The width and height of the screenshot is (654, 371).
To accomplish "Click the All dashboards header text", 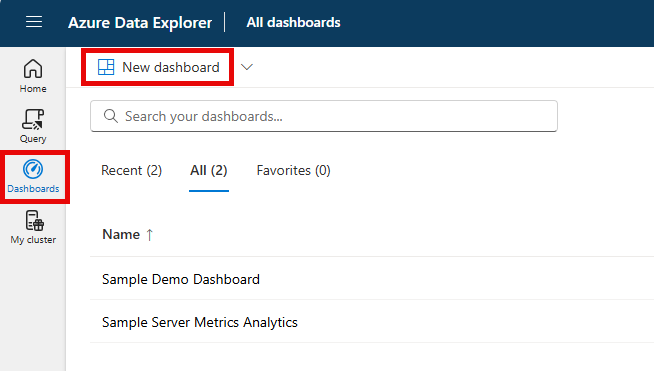I will 293,23.
